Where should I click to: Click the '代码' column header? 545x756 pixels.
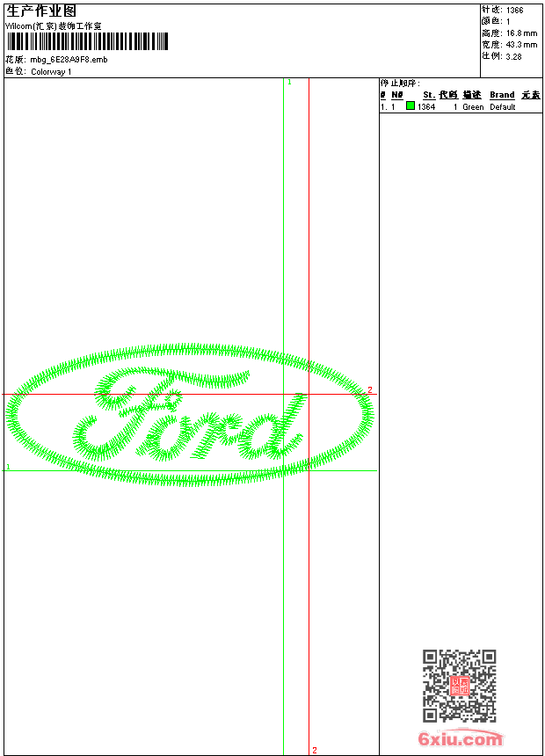(x=448, y=95)
